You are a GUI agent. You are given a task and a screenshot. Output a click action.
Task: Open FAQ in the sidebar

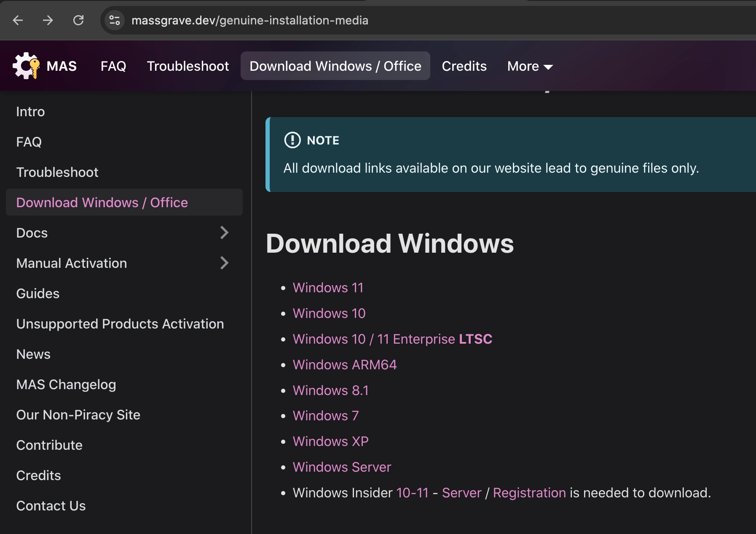click(124, 142)
